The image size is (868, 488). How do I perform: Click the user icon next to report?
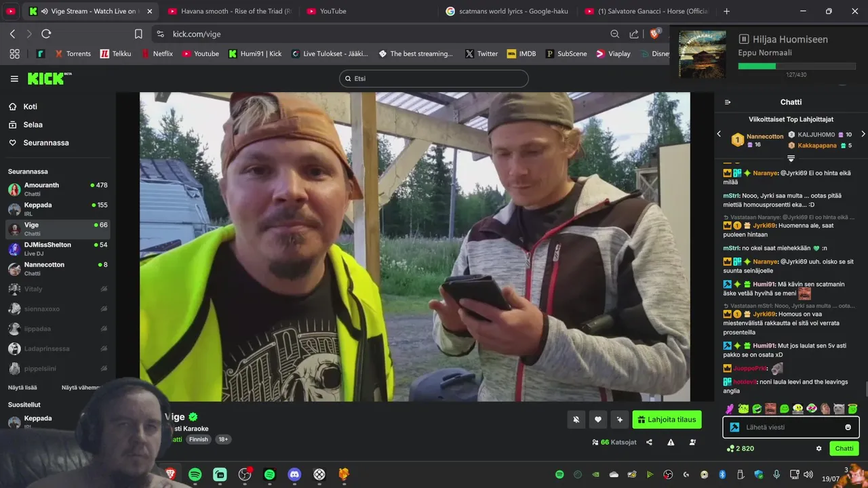pyautogui.click(x=692, y=442)
